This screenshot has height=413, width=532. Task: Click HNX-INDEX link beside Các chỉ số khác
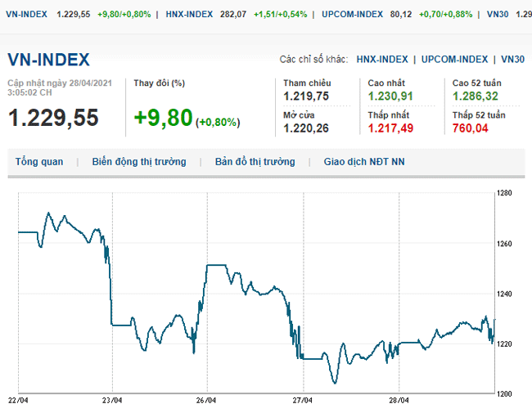click(381, 59)
